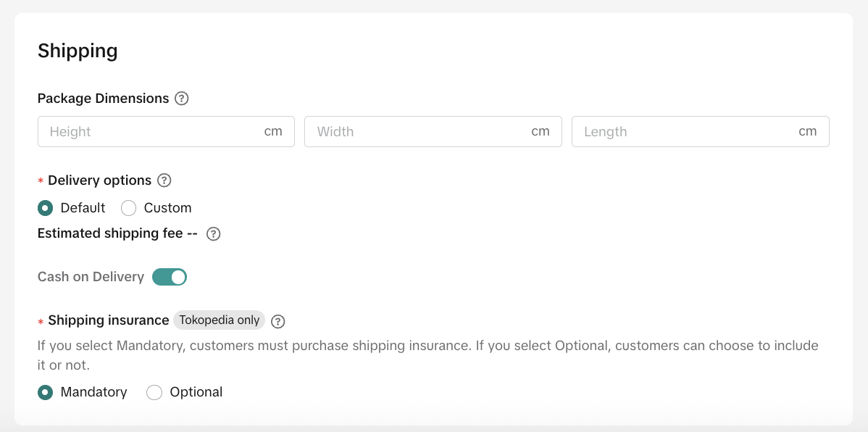Click the Length input field
868x432 pixels.
coord(687,132)
